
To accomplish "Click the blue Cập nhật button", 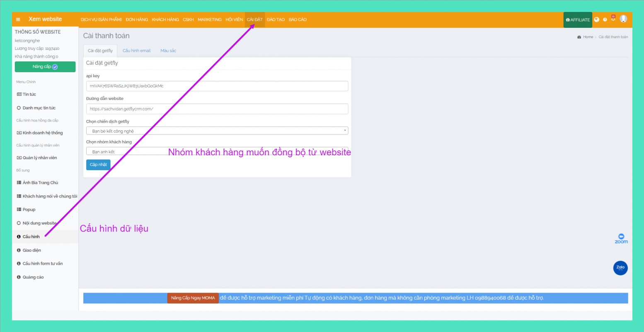I will (98, 164).
